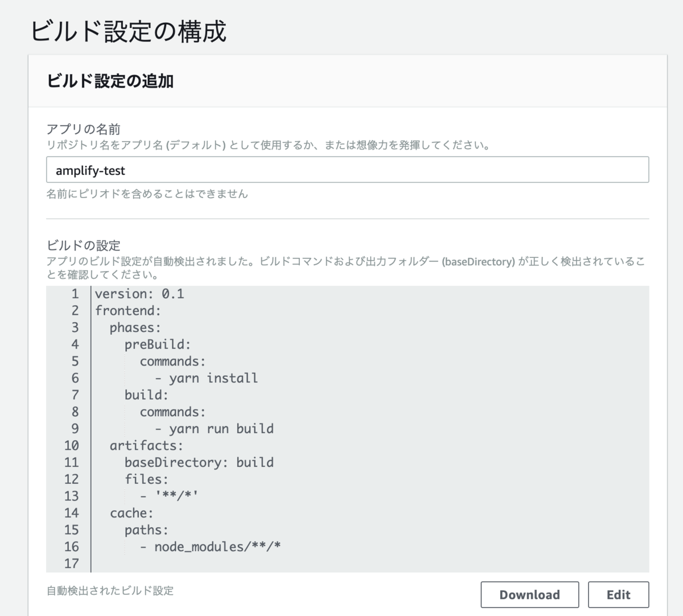The image size is (683, 616).
Task: Select the 'preBuild:' line
Action: [x=158, y=344]
